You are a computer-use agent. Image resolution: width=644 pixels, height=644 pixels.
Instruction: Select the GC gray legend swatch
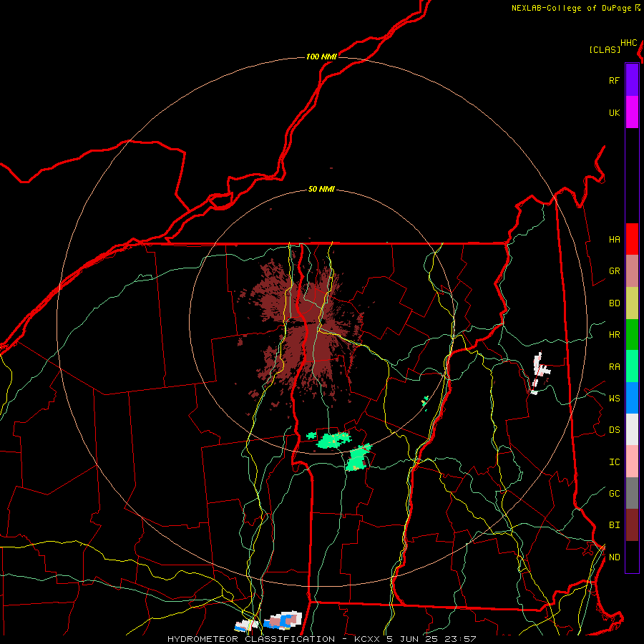pos(632,493)
